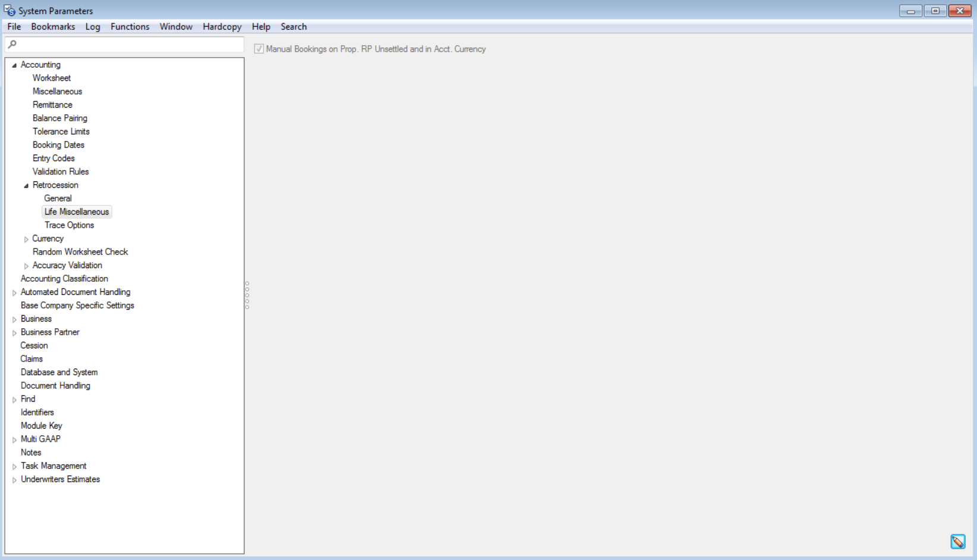
Task: Click the edit pencil icon at bottom right
Action: (957, 542)
